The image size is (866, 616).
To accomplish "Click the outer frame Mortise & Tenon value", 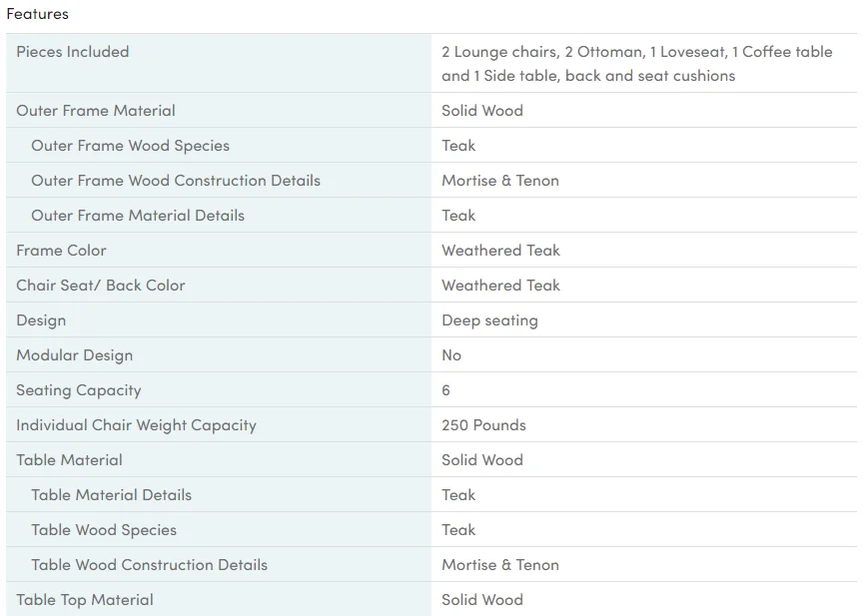I will (x=499, y=181).
